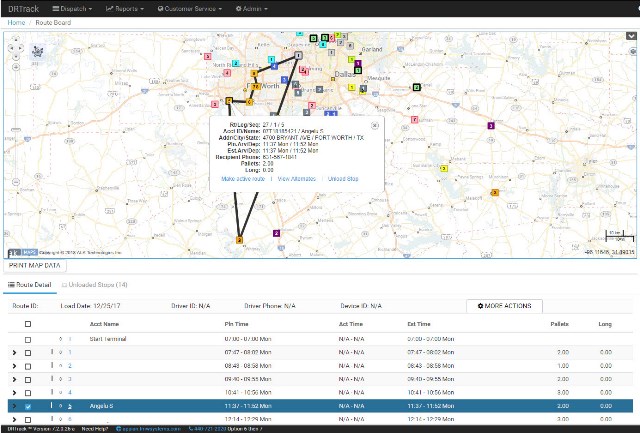640x433 pixels.
Task: Select the Route Detail tab
Action: (33, 286)
